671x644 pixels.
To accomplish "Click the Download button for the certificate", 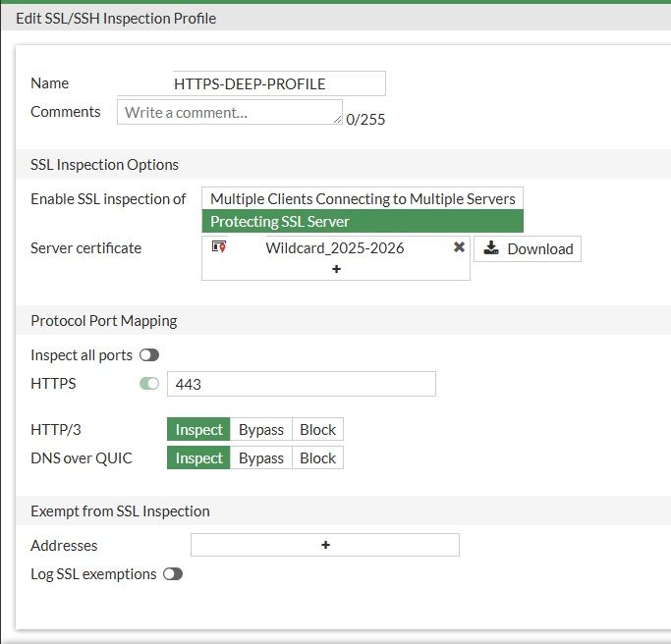I will (x=528, y=249).
